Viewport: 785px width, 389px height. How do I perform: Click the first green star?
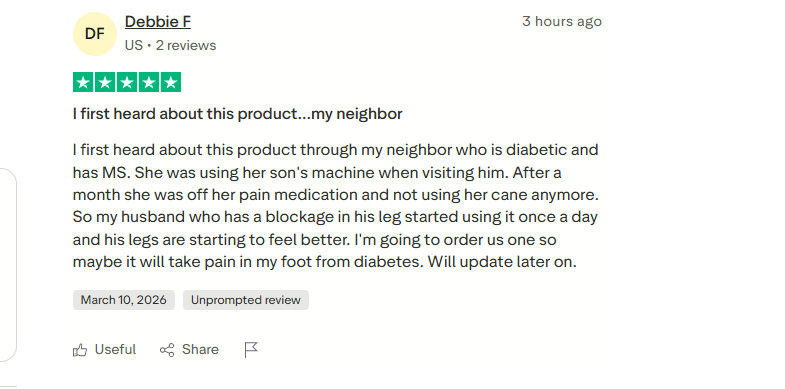83,82
